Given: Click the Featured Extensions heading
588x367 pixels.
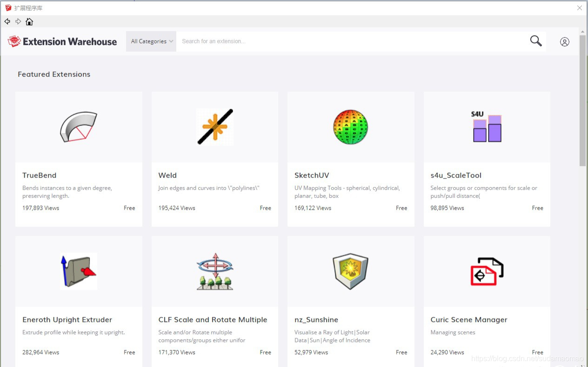Looking at the screenshot, I should 54,75.
